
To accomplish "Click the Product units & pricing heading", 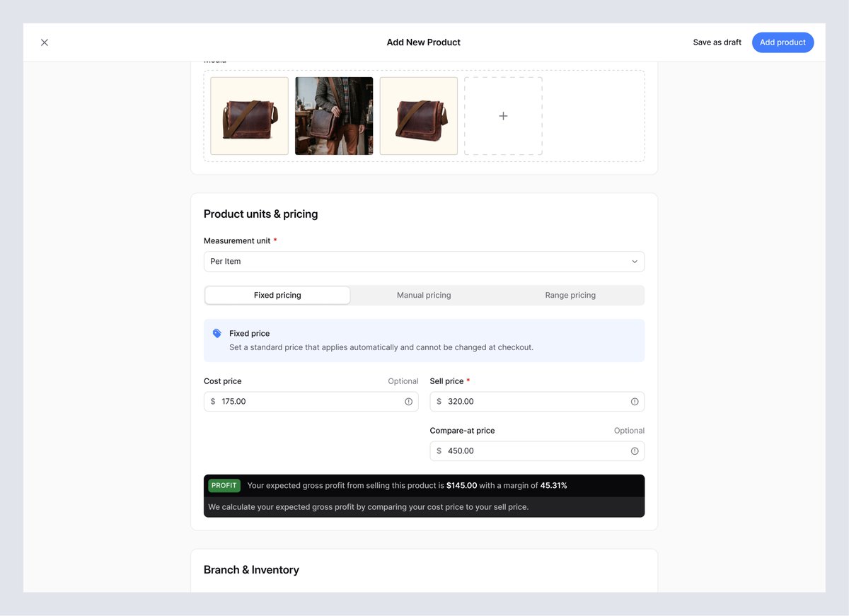I will [x=260, y=214].
